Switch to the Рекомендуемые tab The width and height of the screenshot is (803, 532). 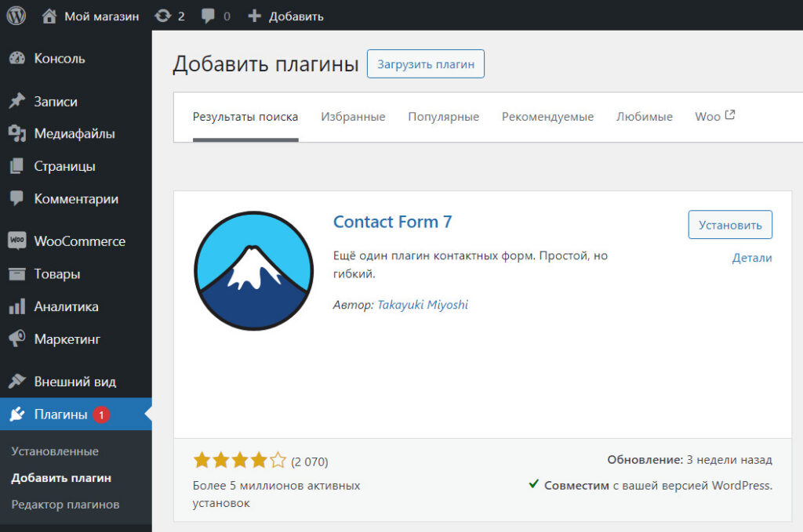(x=547, y=117)
